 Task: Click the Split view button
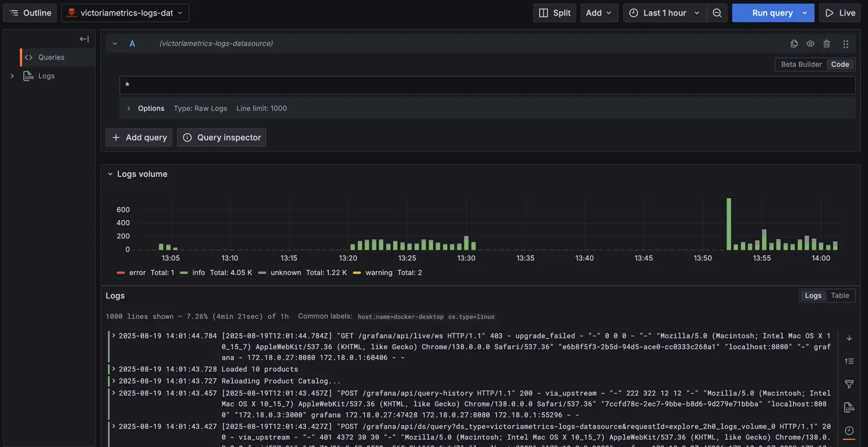coord(554,13)
